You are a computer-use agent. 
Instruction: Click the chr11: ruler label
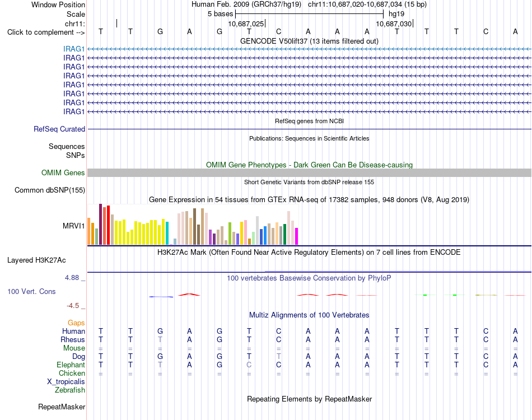click(x=74, y=24)
